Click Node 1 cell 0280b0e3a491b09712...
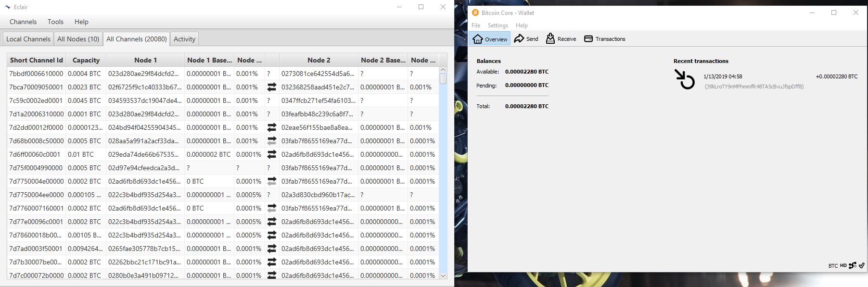The height and width of the screenshot is (287, 868). coord(145,275)
